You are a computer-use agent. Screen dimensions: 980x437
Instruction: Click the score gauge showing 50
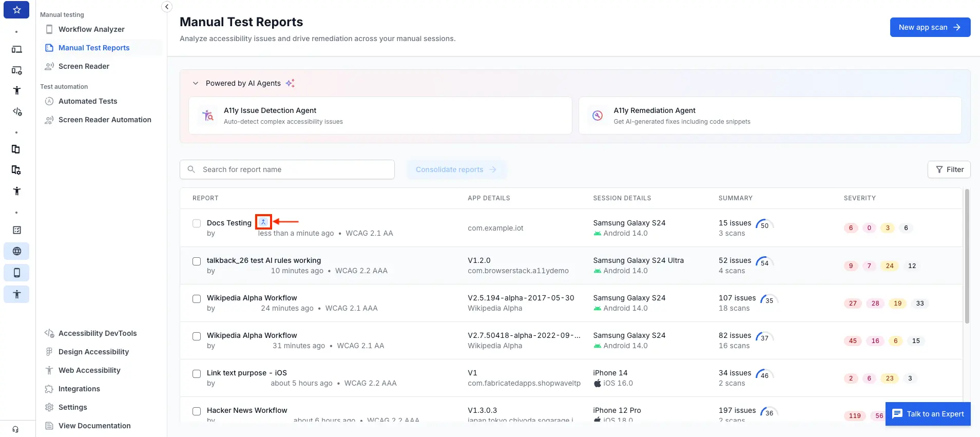pos(764,224)
